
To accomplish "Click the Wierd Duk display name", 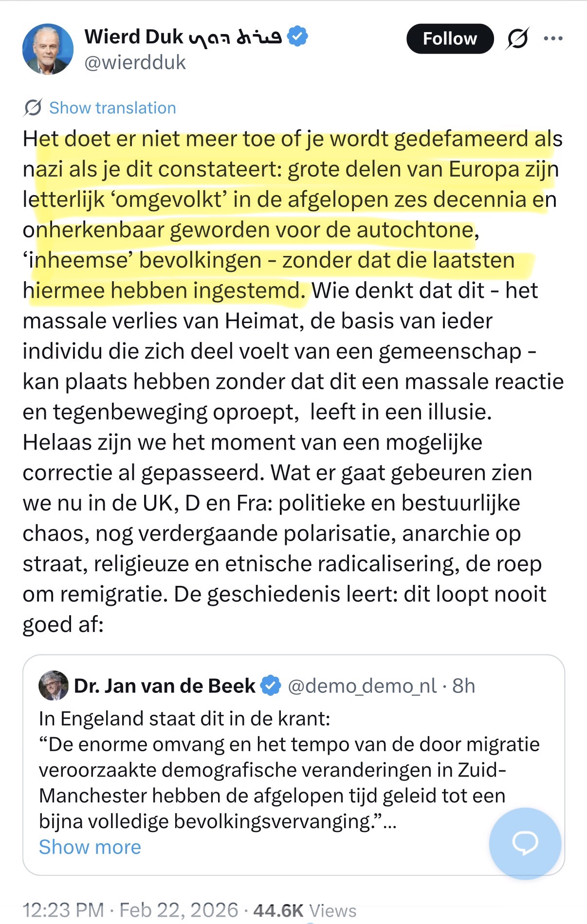I will [x=134, y=37].
